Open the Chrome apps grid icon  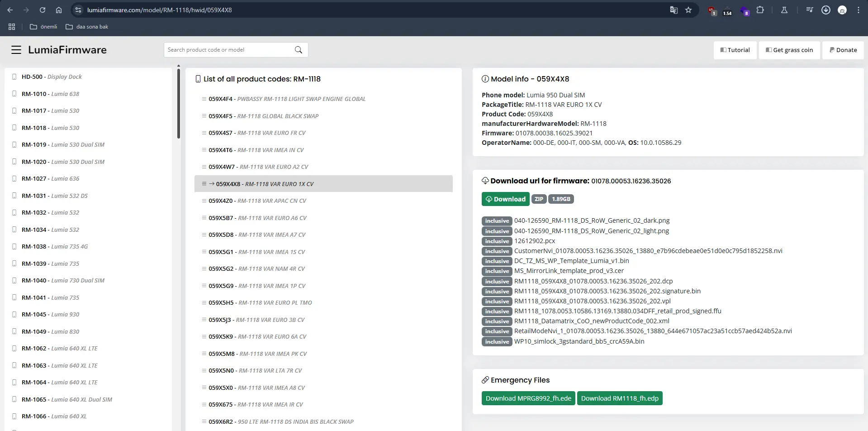pos(12,27)
